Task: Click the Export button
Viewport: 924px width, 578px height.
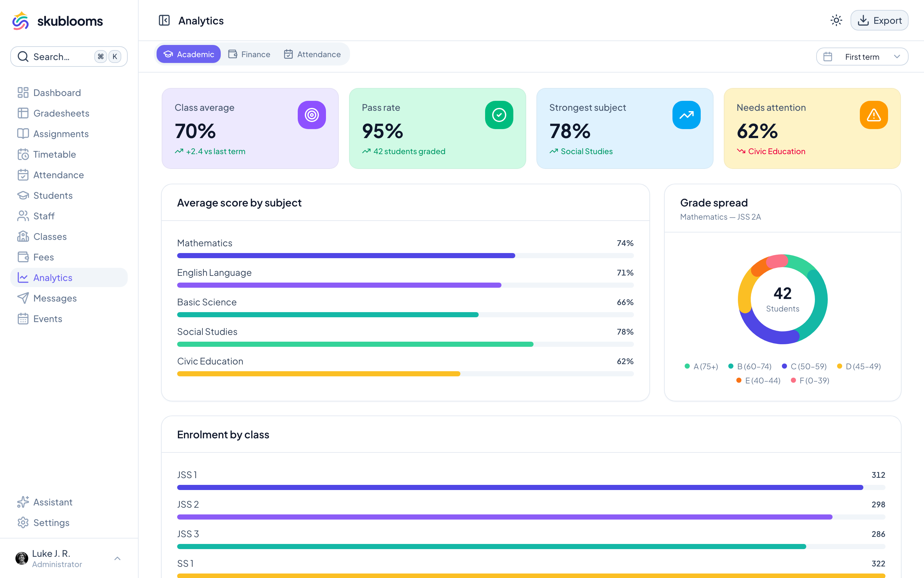Action: pyautogui.click(x=879, y=20)
